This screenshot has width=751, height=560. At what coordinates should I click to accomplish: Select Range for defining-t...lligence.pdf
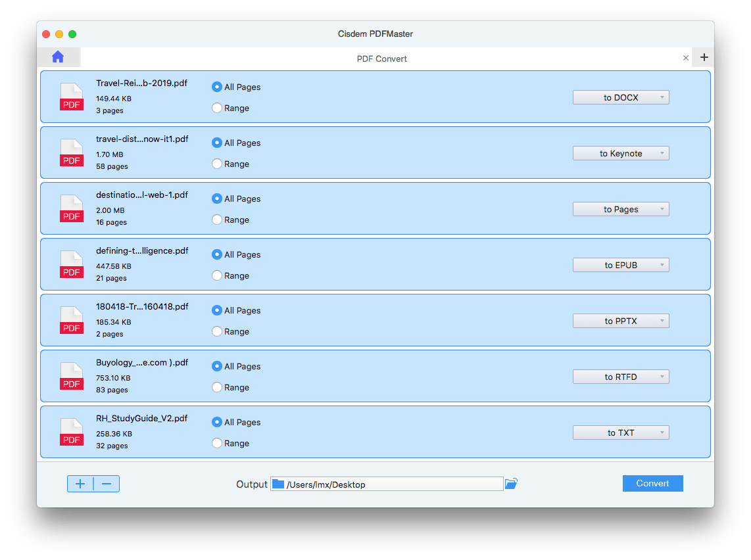216,275
